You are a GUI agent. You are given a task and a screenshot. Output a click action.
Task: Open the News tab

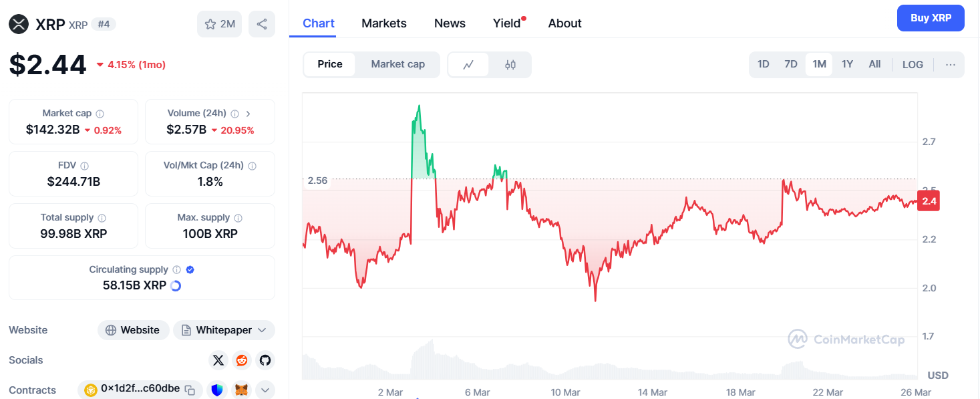(x=450, y=23)
